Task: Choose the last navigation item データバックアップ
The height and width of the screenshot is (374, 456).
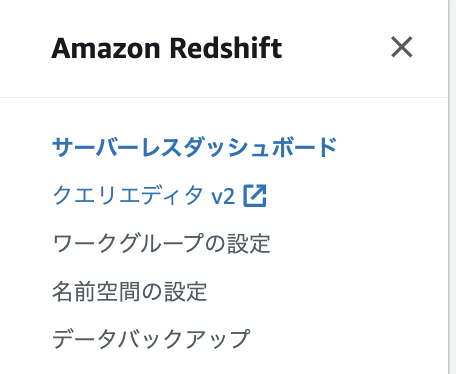Action: [x=151, y=339]
